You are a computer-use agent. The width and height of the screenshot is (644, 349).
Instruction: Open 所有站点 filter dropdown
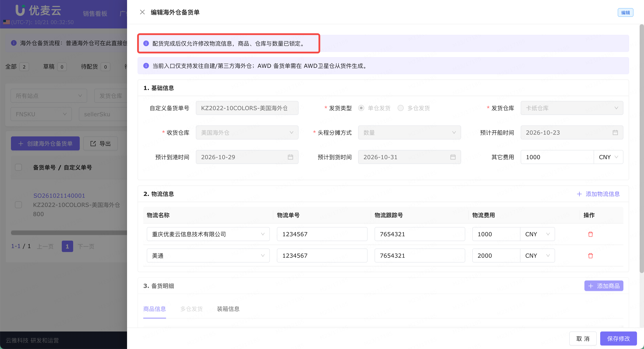[x=49, y=96]
